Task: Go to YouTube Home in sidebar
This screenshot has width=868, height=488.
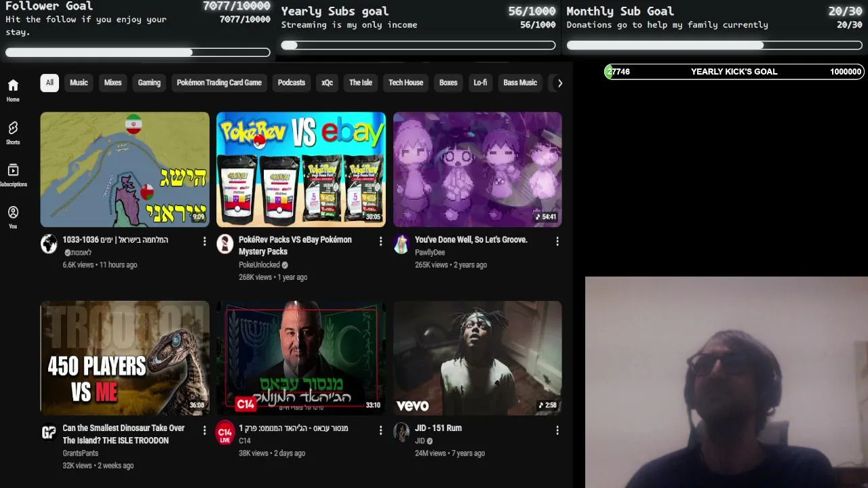Action: pos(13,89)
